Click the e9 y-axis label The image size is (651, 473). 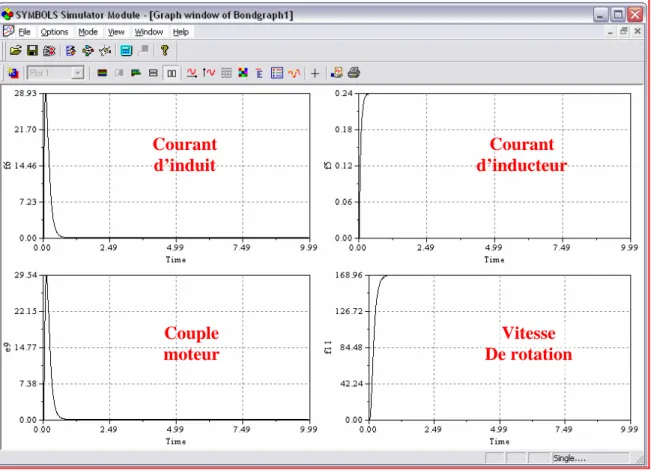click(7, 347)
